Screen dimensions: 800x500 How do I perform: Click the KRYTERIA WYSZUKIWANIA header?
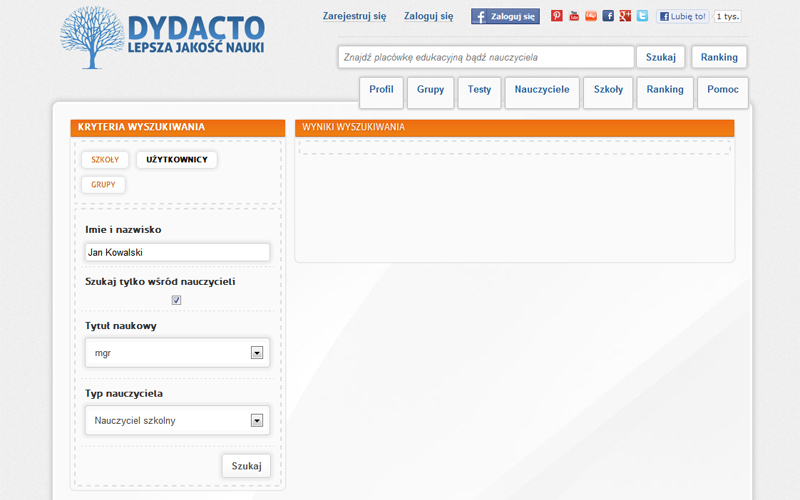(x=178, y=128)
